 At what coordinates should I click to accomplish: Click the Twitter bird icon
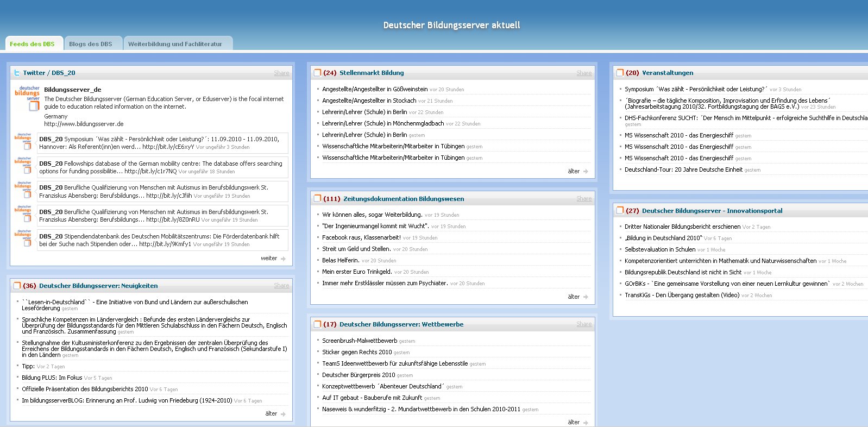[17, 73]
